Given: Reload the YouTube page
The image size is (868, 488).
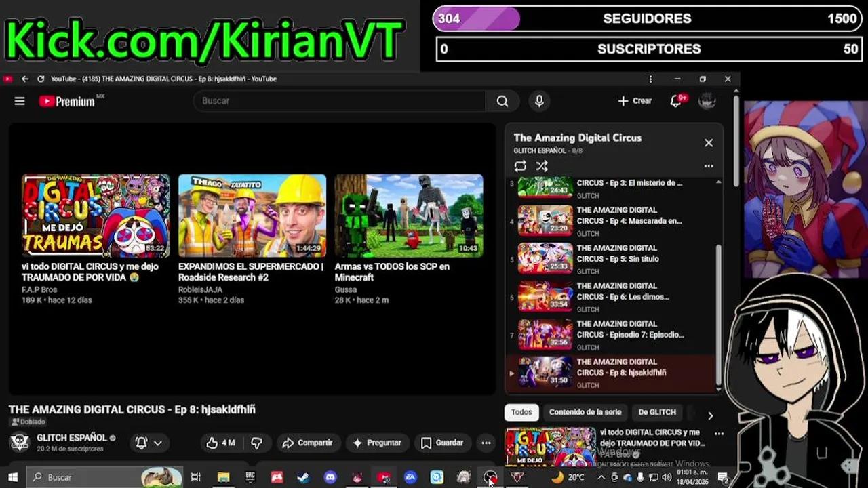Looking at the screenshot, I should pos(41,79).
